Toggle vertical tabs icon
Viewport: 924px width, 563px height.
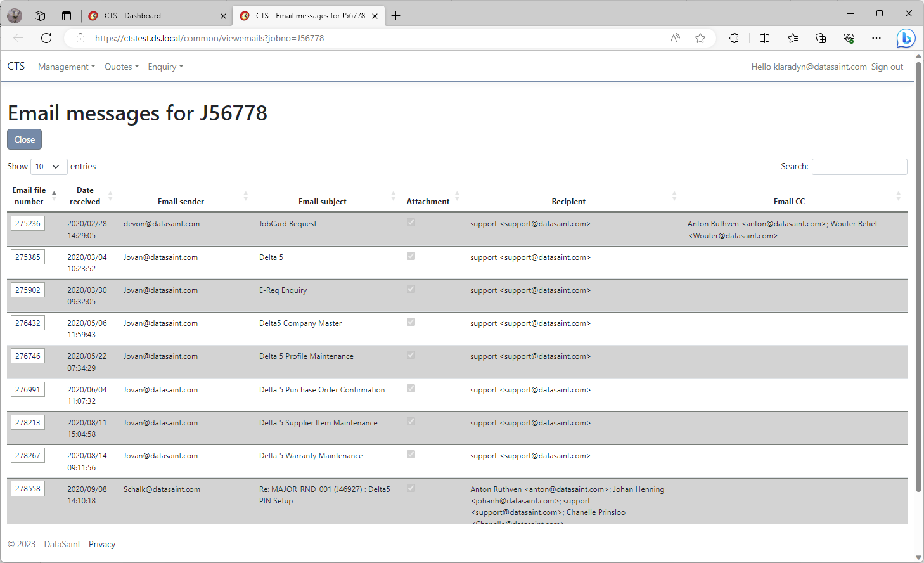coord(67,16)
